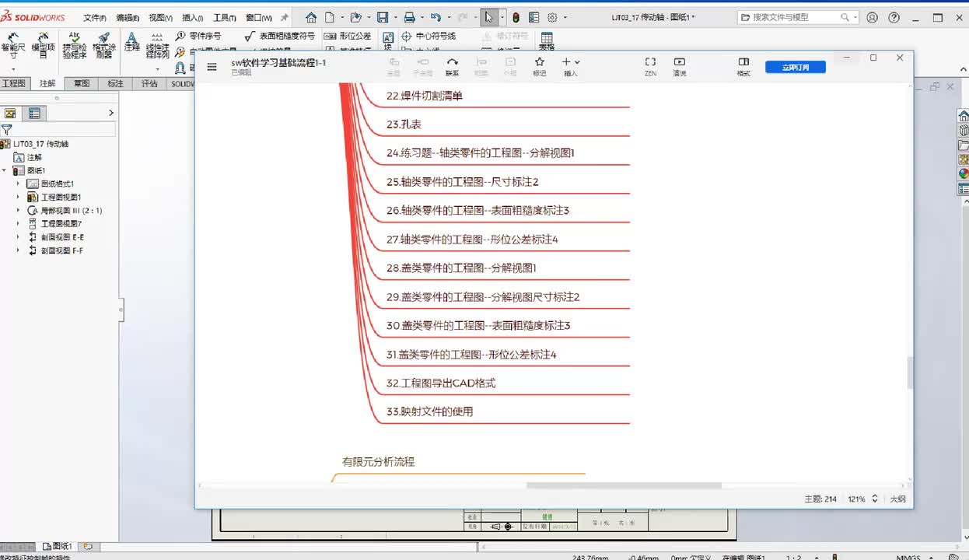
Task: Open the mind map hamburger menu
Action: tap(212, 67)
